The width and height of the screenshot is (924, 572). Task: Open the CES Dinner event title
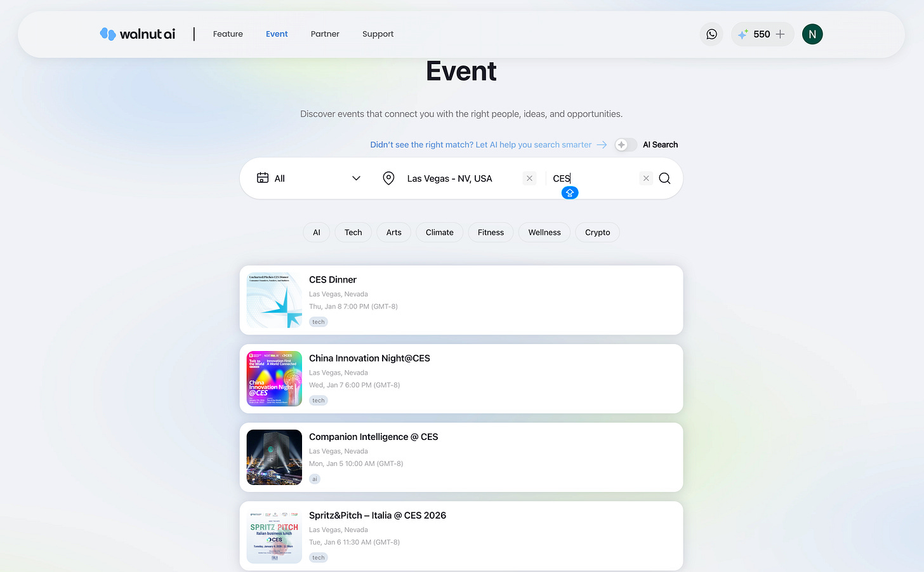click(333, 279)
